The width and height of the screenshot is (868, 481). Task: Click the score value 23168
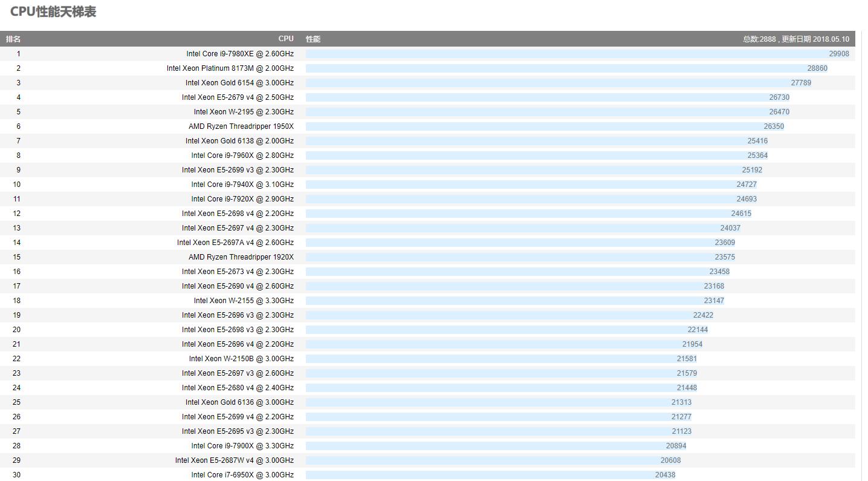(714, 286)
